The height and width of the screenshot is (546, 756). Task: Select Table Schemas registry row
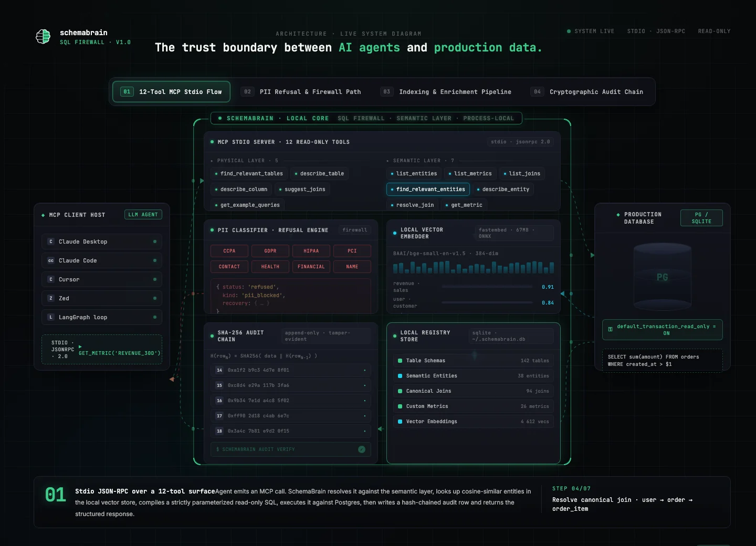474,361
